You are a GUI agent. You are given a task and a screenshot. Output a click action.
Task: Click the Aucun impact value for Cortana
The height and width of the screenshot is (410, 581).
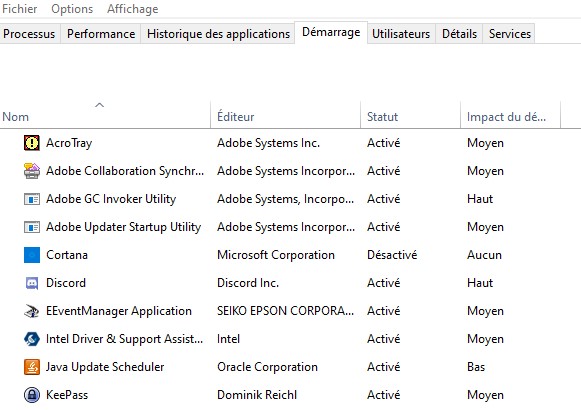[x=484, y=255]
